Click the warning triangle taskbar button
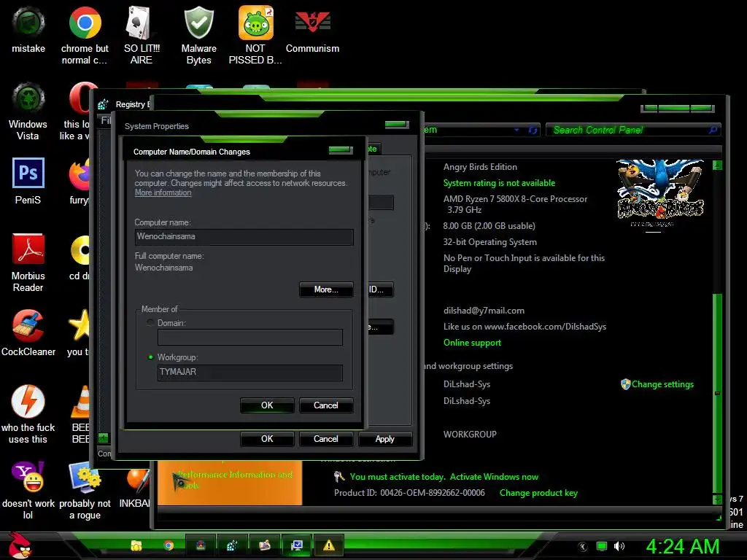747x560 pixels. [329, 545]
